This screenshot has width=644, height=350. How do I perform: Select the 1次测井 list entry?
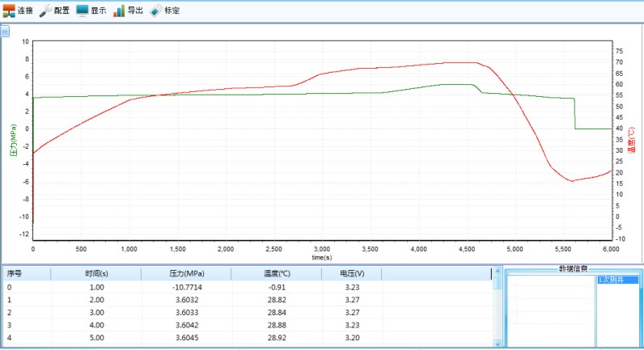click(x=617, y=280)
